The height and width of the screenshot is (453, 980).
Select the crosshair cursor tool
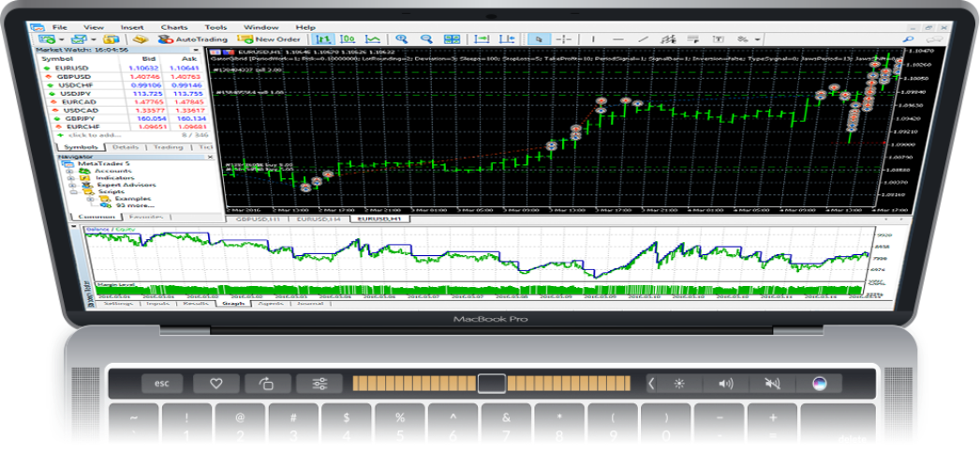click(565, 39)
